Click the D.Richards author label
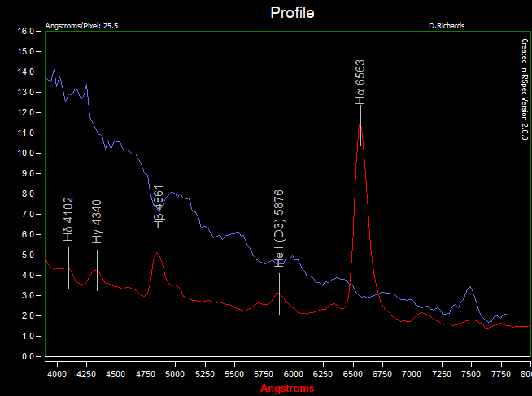Image resolution: width=532 pixels, height=396 pixels. coord(447,26)
